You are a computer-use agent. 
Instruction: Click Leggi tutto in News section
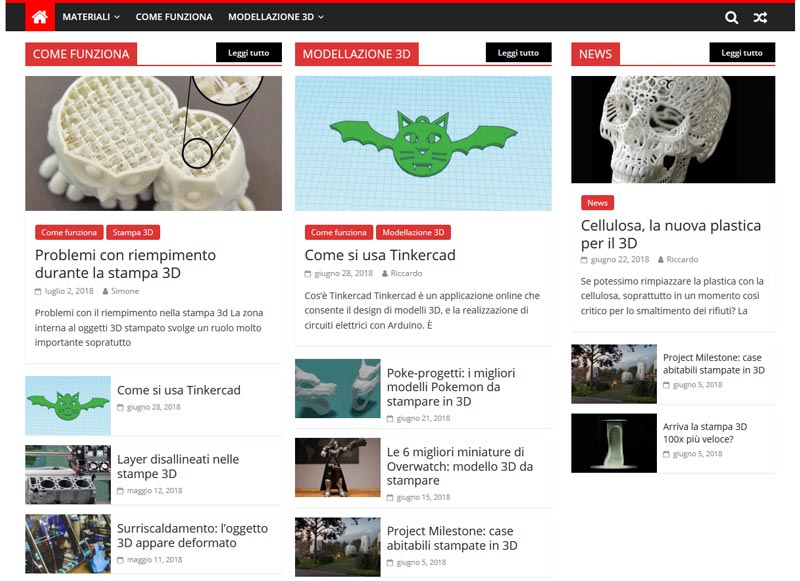(741, 53)
